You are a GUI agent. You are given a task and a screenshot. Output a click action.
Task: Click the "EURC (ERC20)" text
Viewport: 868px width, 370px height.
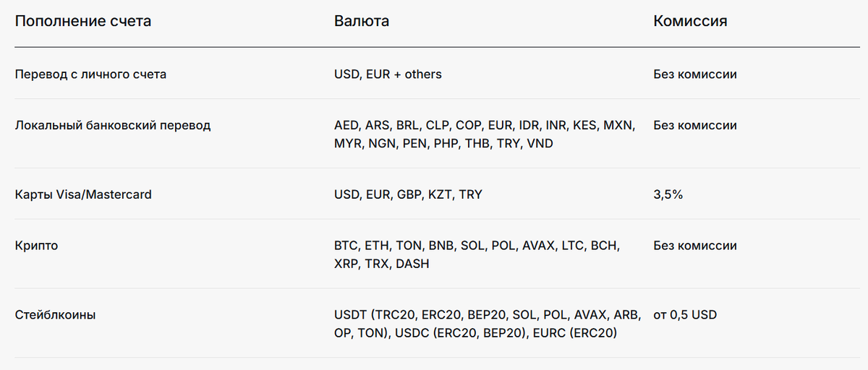tap(576, 334)
